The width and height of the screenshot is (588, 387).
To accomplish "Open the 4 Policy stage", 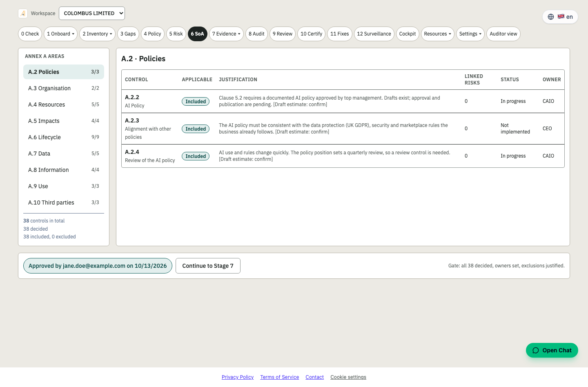I will point(153,34).
